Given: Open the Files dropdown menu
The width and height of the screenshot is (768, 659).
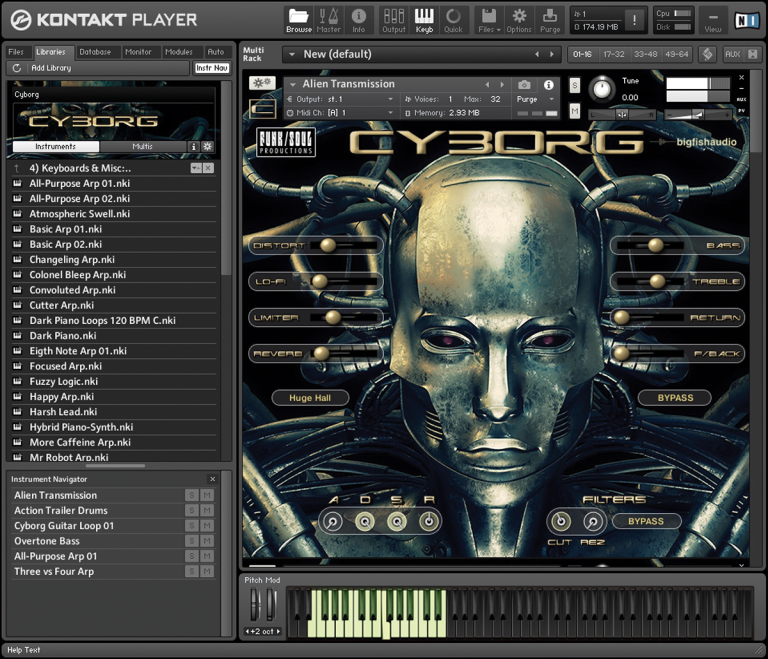Looking at the screenshot, I should pyautogui.click(x=489, y=20).
